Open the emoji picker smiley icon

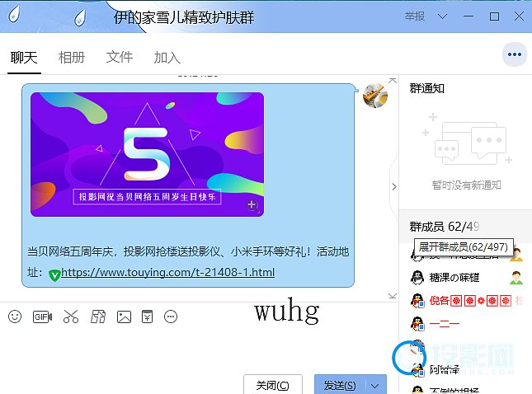pyautogui.click(x=15, y=317)
